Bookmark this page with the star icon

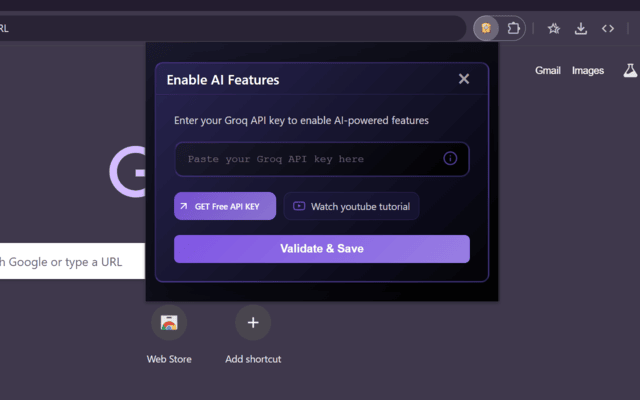tap(553, 28)
